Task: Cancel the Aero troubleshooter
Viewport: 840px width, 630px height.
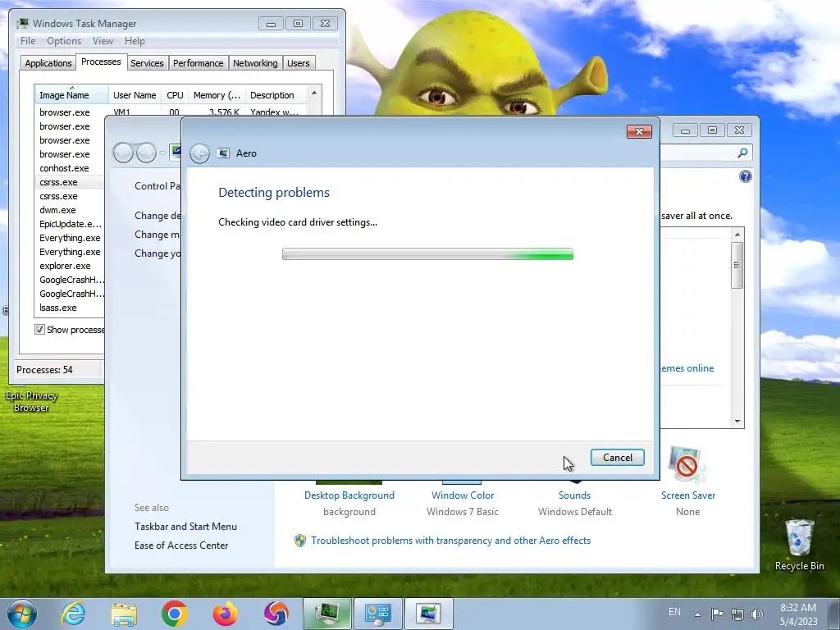Action: point(617,458)
